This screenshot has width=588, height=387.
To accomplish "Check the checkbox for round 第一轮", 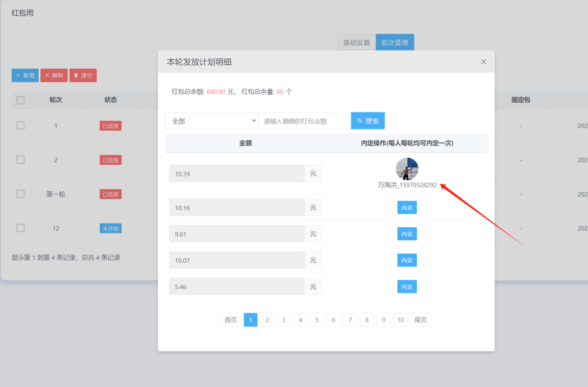I will (20, 193).
